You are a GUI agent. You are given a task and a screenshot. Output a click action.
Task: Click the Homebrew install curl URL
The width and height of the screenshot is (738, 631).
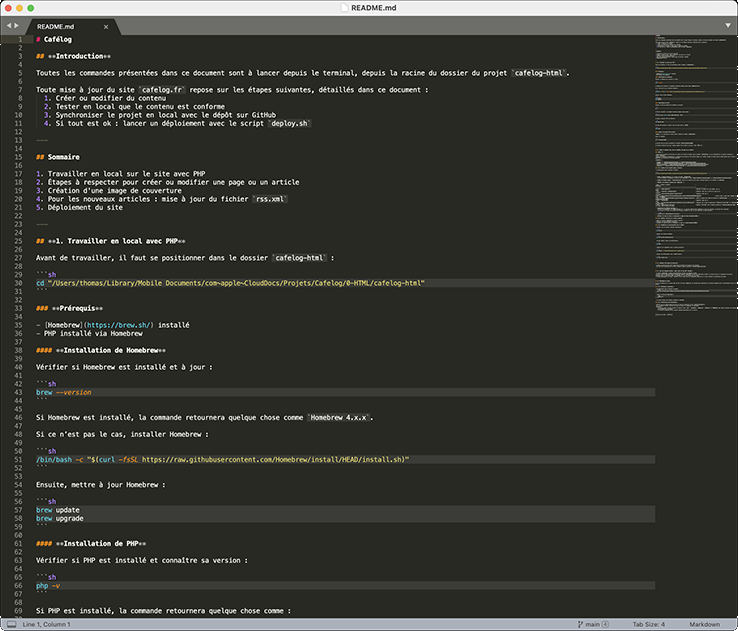pyautogui.click(x=273, y=460)
